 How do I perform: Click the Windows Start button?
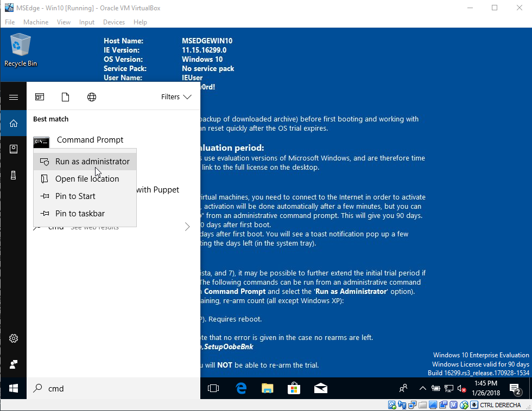coord(14,388)
